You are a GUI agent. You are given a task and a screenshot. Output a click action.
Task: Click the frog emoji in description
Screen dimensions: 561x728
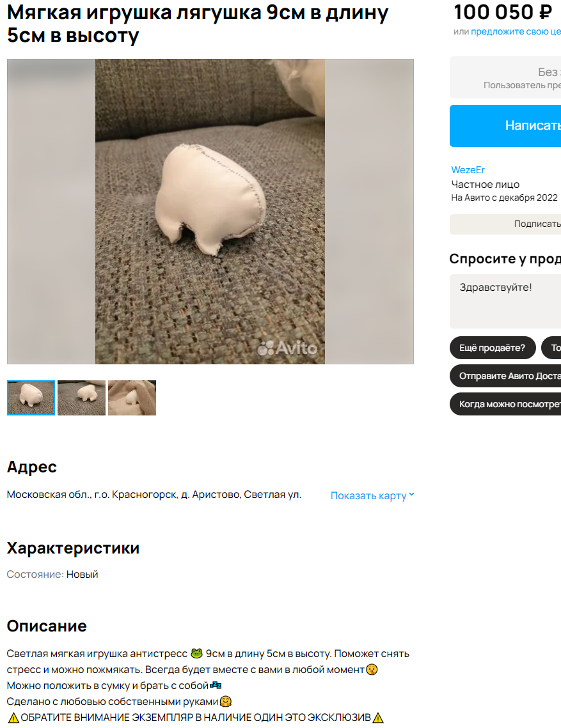[x=196, y=654]
